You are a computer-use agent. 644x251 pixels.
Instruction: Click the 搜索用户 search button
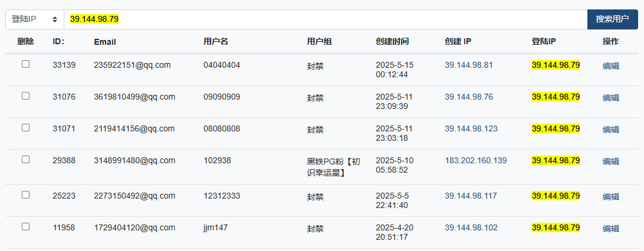pyautogui.click(x=612, y=19)
